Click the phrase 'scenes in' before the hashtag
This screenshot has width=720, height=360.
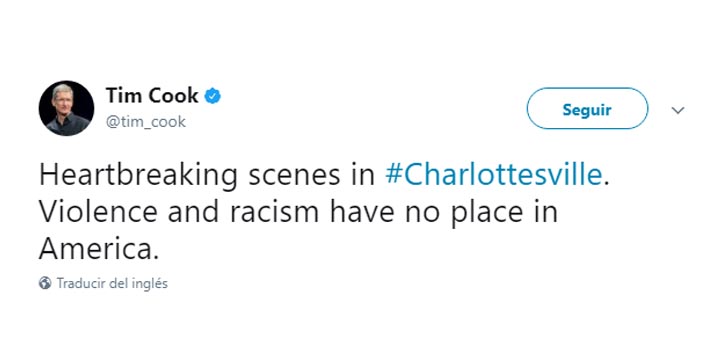(x=312, y=177)
